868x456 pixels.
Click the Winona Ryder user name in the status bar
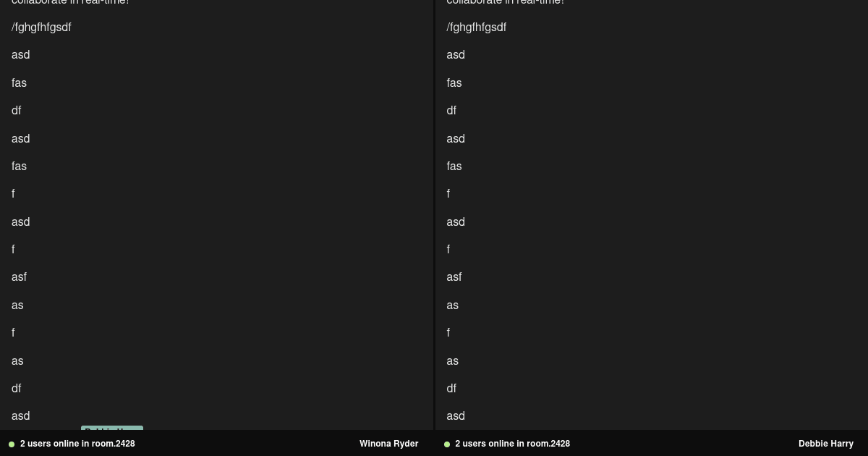tap(388, 444)
